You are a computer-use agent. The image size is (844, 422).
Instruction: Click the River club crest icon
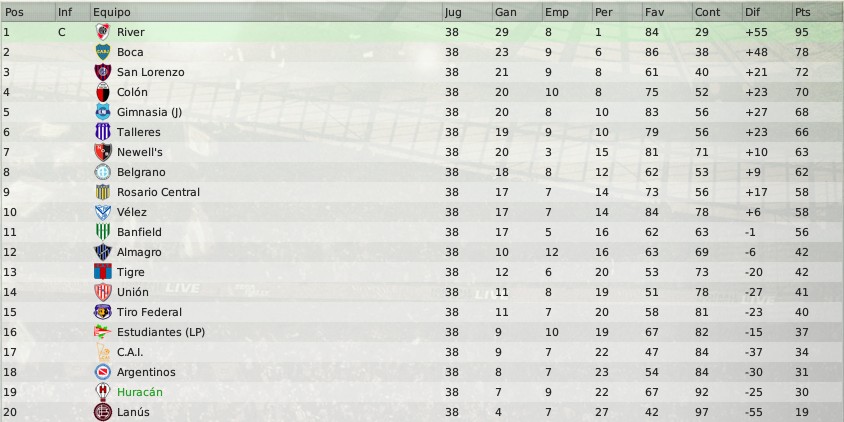[x=102, y=32]
